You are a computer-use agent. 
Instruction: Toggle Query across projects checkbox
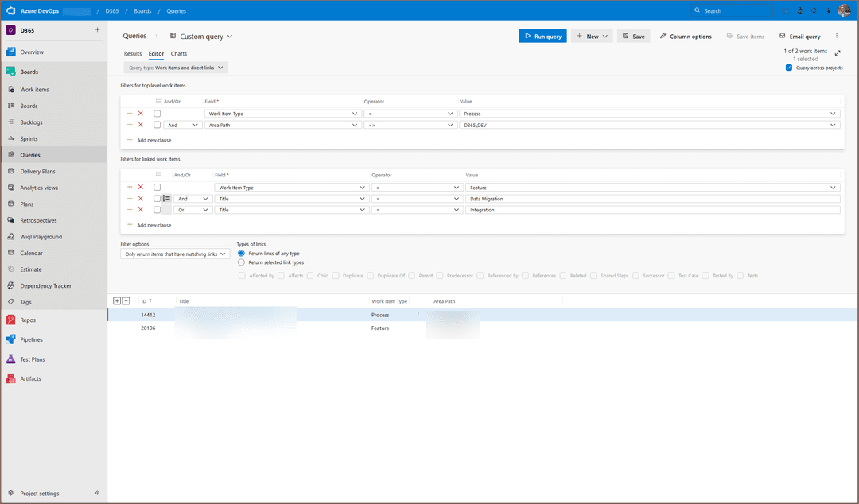click(789, 68)
